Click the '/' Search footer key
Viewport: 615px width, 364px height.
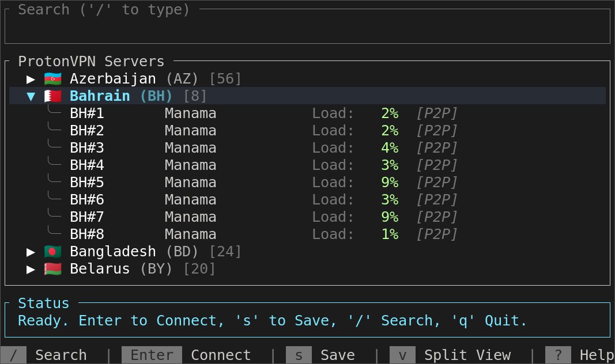pos(44,355)
